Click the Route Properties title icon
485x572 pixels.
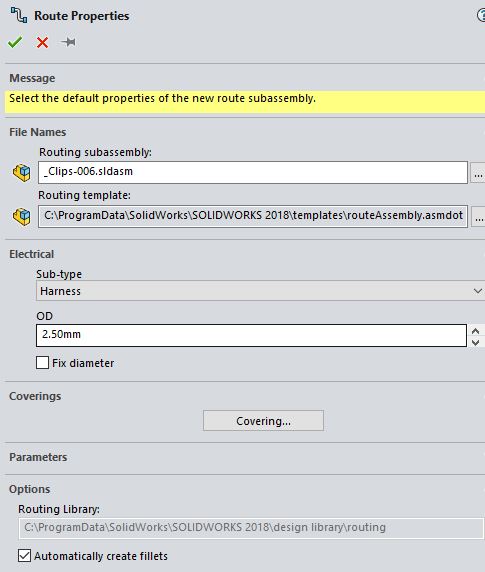pyautogui.click(x=19, y=15)
